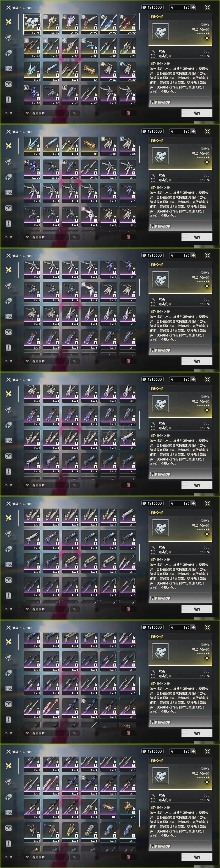Toggle the 琼枝冰绡 detail lock in topmost panel

(x=207, y=38)
